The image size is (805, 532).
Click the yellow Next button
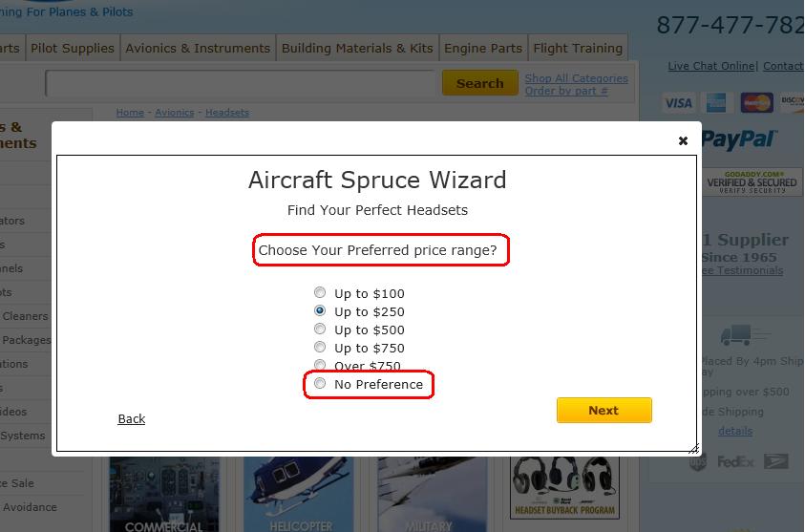[x=604, y=410]
